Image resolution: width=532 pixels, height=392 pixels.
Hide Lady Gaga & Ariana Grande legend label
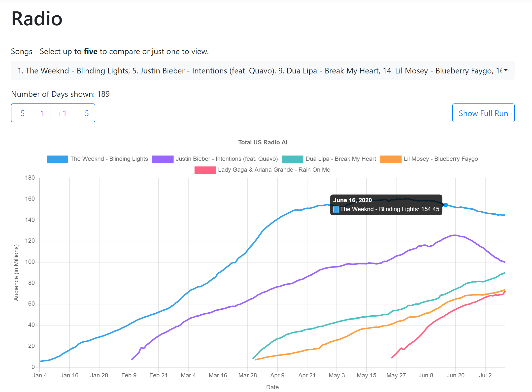point(274,170)
